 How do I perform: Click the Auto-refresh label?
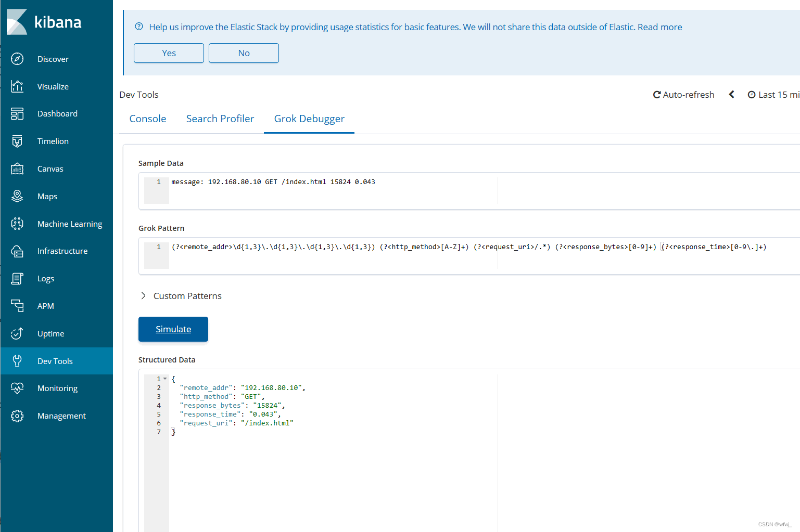688,95
